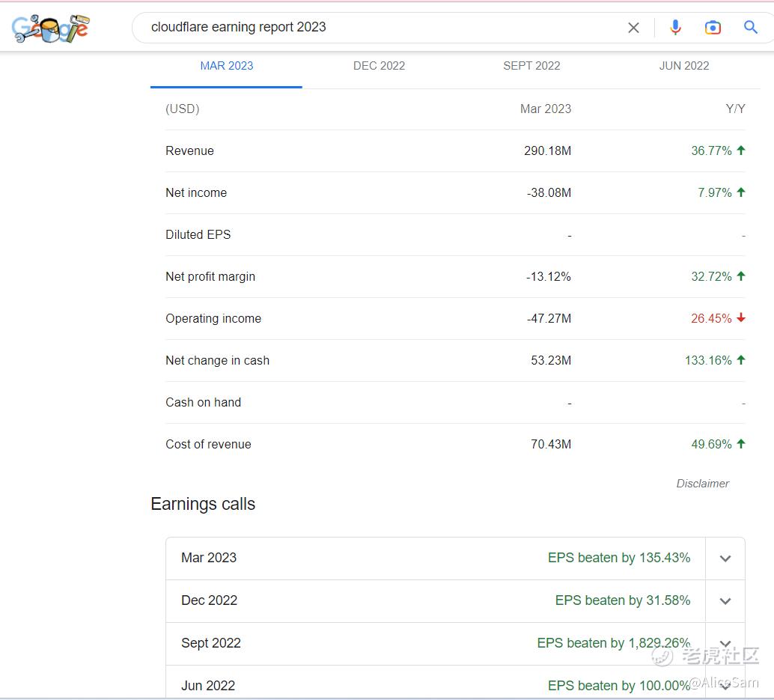Clear the search query with the X icon
The height and width of the screenshot is (700, 774).
[x=633, y=28]
